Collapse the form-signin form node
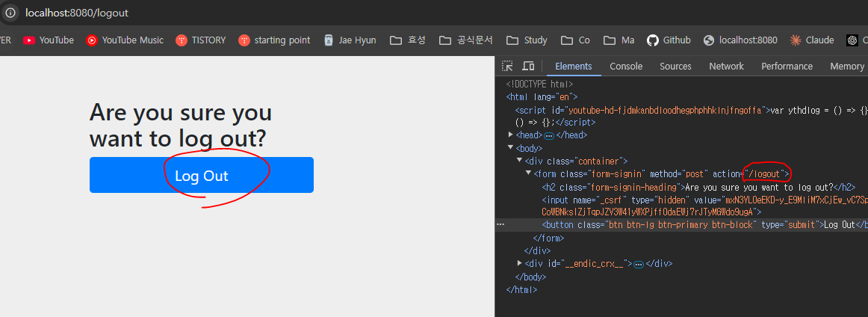The width and height of the screenshot is (868, 317). 528,173
